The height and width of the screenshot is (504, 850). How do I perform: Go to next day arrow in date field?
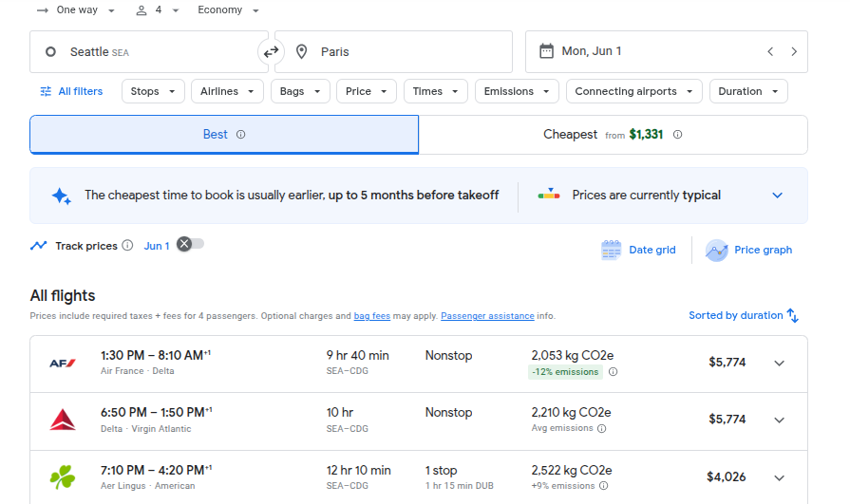(794, 52)
